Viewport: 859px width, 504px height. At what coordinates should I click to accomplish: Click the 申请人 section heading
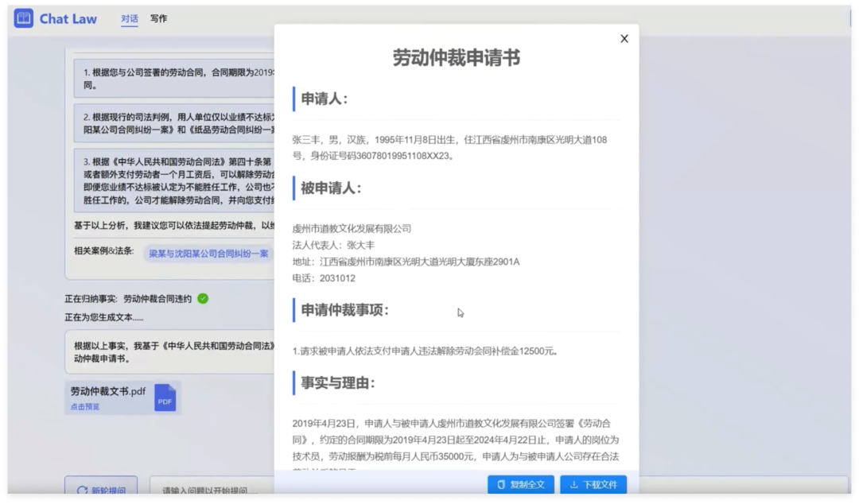[324, 99]
